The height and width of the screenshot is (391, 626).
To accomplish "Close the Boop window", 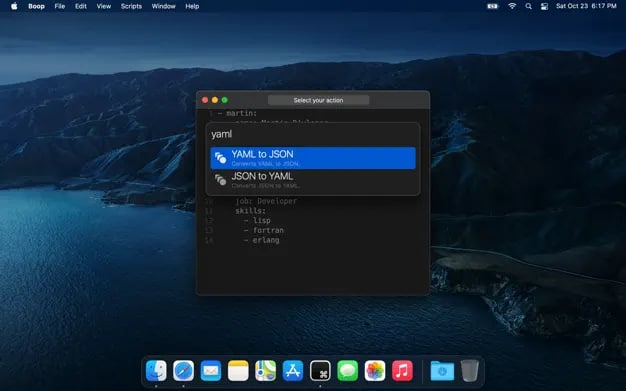I will point(205,100).
